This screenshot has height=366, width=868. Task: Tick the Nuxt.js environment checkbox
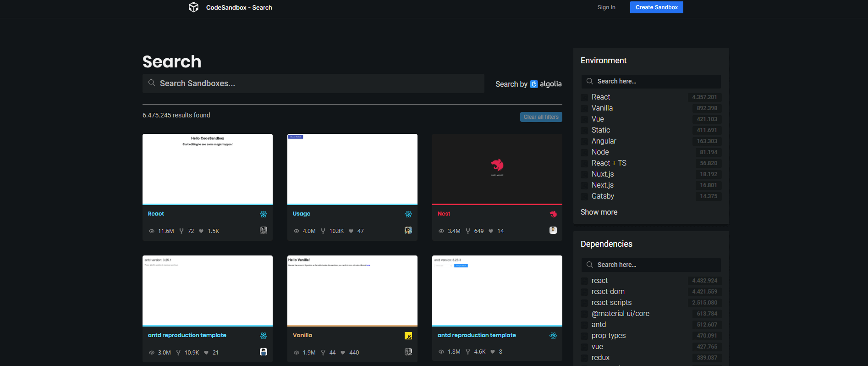(x=584, y=174)
